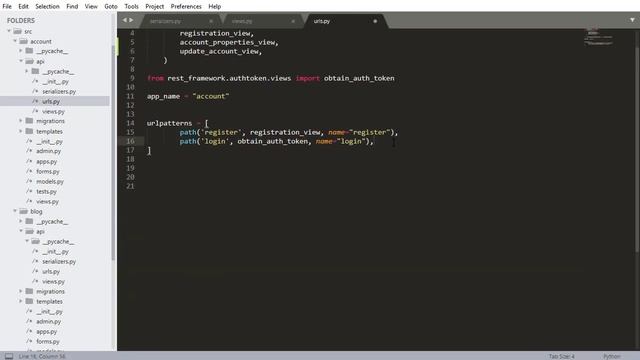Select highlighted urls.py in account api folder
This screenshot has width=640, height=360.
click(x=51, y=101)
